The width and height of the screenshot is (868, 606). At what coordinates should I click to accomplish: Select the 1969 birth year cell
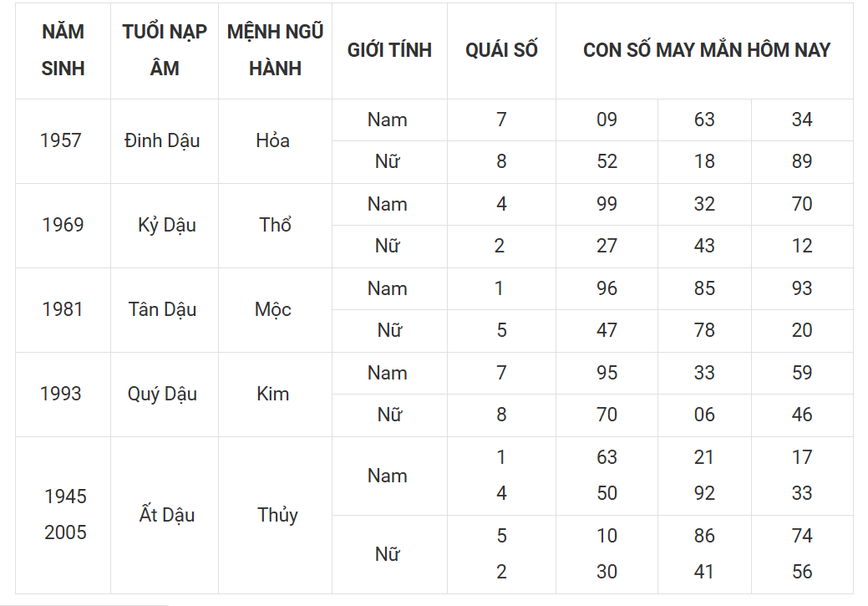coord(63,226)
